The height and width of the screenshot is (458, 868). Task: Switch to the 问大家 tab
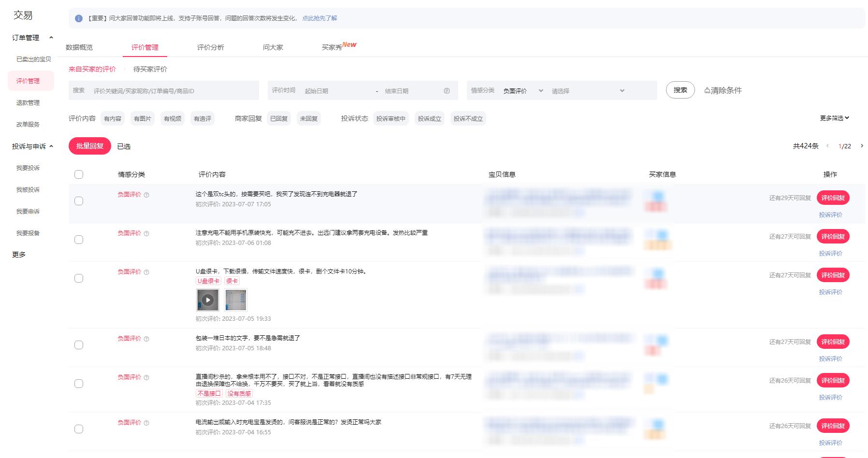tap(273, 47)
